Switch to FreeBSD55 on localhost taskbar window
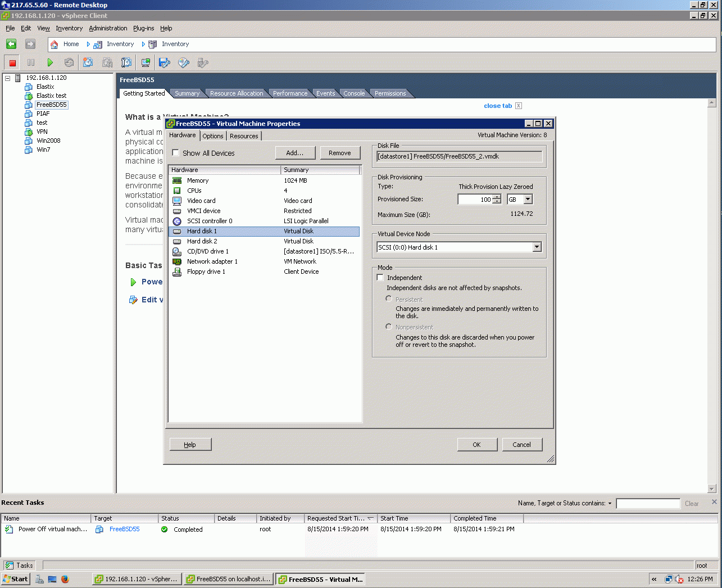 tap(229, 579)
